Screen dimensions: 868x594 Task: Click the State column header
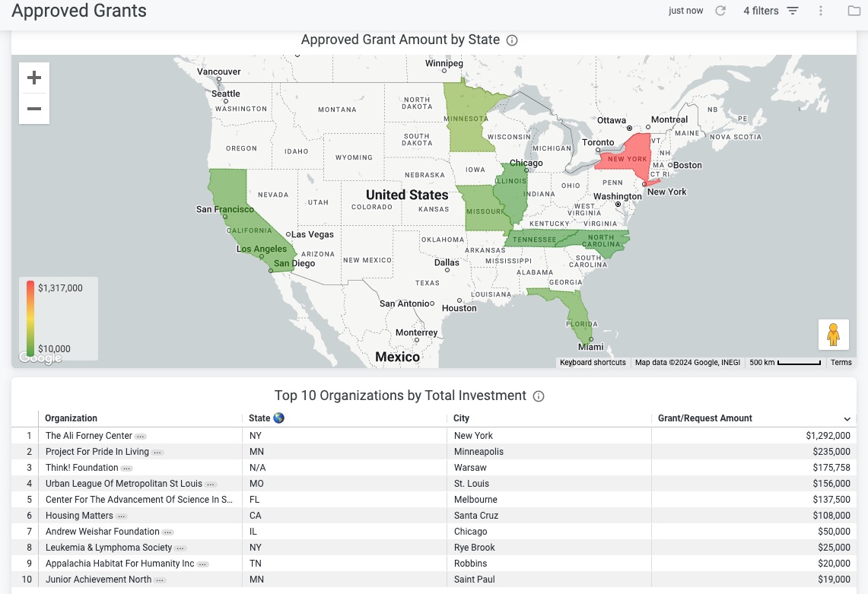click(259, 418)
